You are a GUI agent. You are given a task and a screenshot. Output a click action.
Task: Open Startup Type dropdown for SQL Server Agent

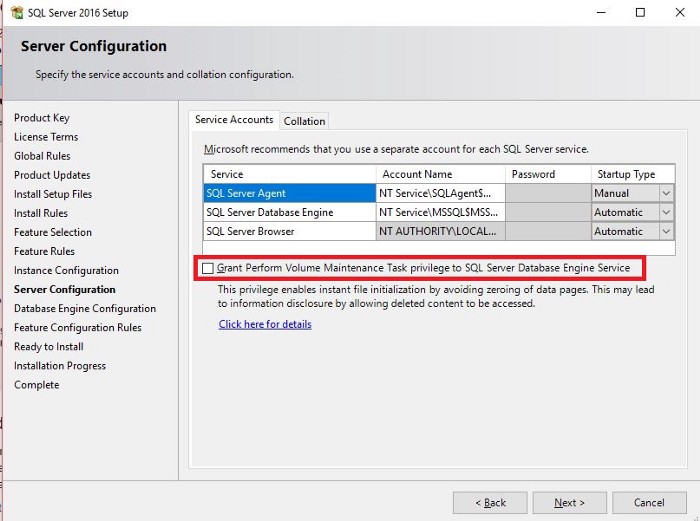[666, 193]
